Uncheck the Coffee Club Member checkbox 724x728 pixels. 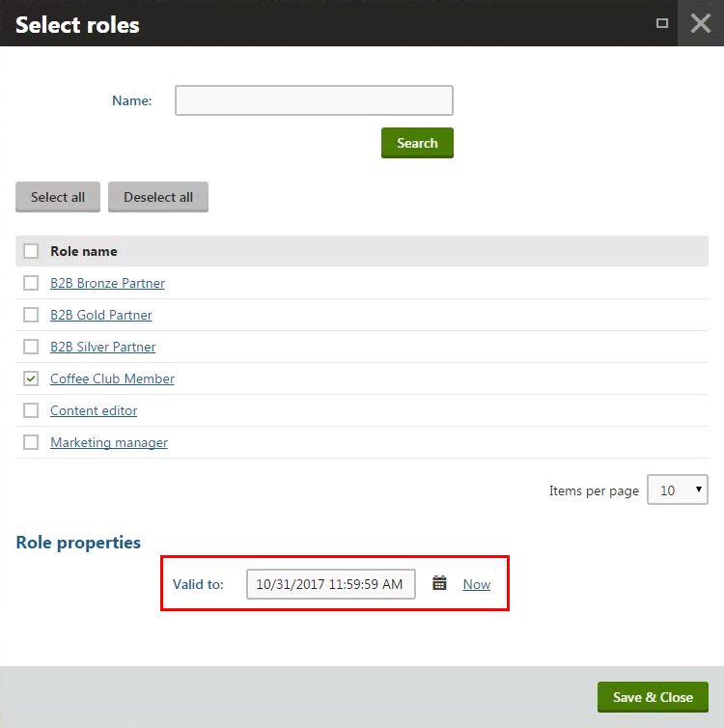[31, 378]
